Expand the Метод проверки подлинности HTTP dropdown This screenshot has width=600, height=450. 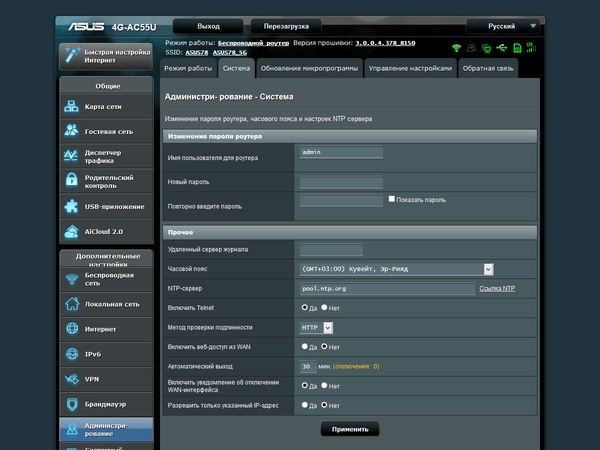tap(316, 327)
